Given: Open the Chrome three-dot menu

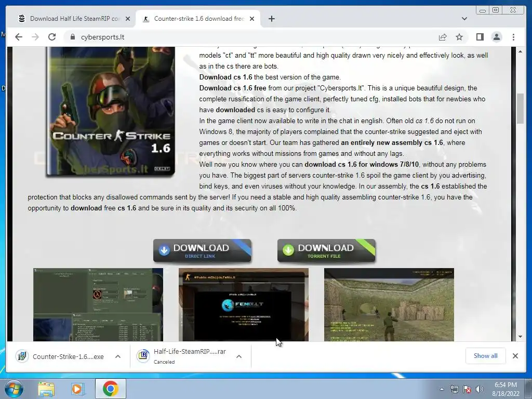Looking at the screenshot, I should [x=513, y=37].
